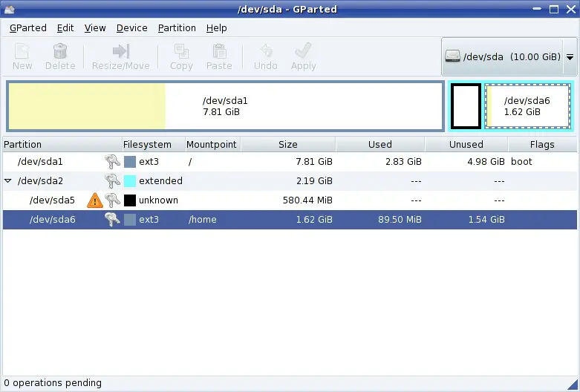Image resolution: width=580 pixels, height=392 pixels.
Task: Click the ext3 color swatch for /dev/sda6
Action: (130, 219)
